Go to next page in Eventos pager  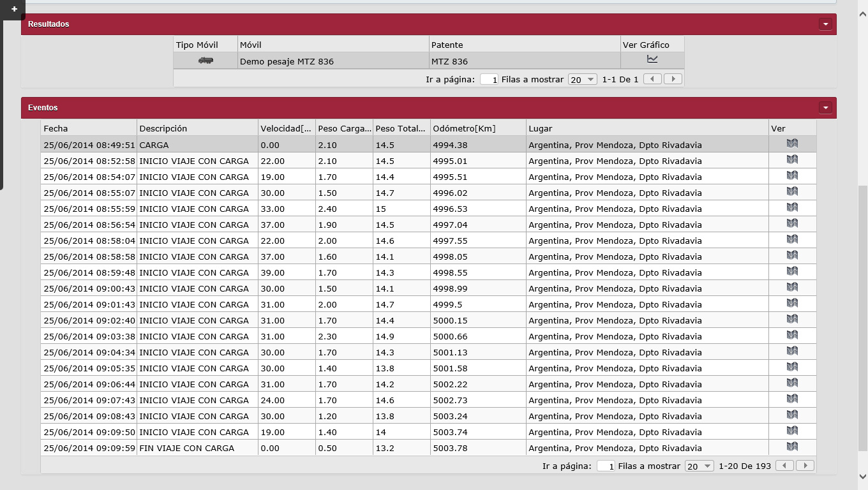pos(805,466)
